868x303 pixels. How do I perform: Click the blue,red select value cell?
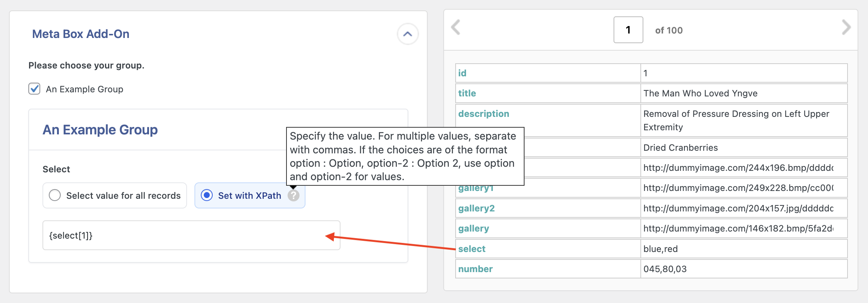[660, 249]
